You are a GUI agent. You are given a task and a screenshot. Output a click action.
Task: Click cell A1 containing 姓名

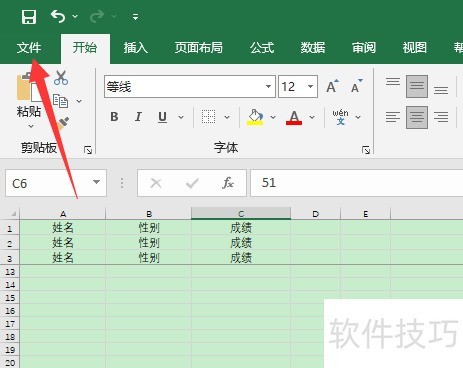pos(63,228)
